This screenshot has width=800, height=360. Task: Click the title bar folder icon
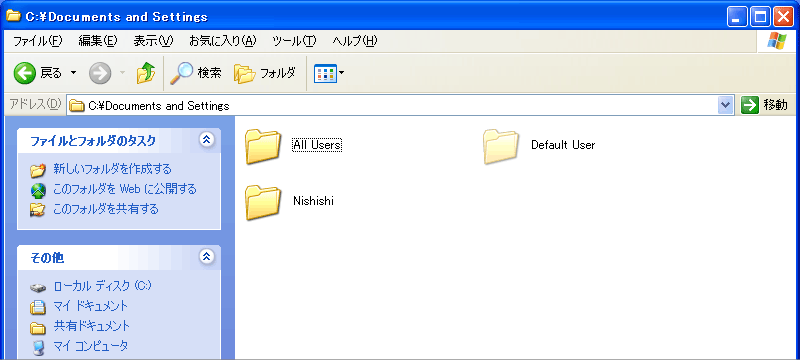tap(13, 16)
